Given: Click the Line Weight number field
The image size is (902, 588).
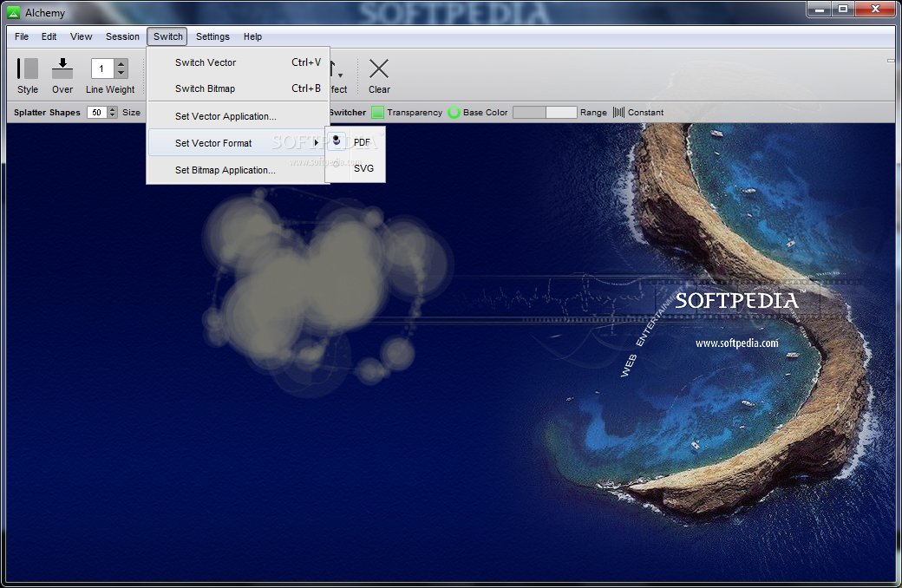Looking at the screenshot, I should click(x=103, y=69).
